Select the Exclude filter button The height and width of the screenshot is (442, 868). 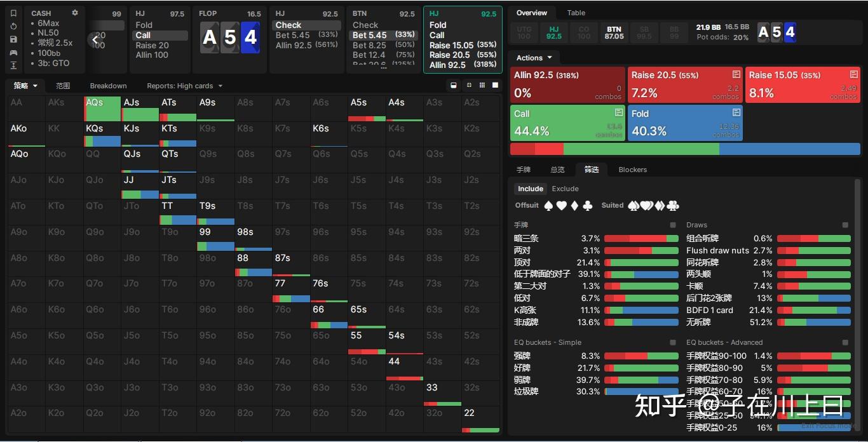click(565, 189)
